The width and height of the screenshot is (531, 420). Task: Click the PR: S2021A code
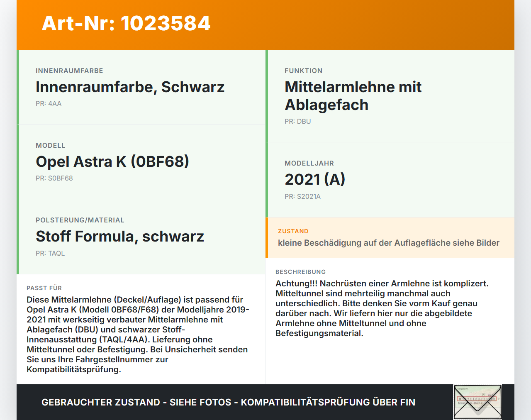303,196
